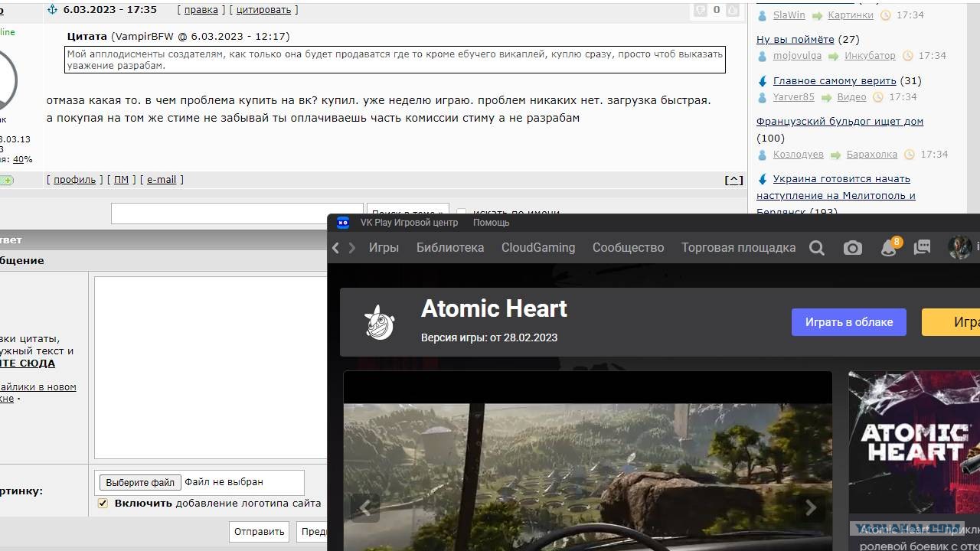Click the цитировать link on the post
Viewport: 980px width, 551px height.
(263, 10)
